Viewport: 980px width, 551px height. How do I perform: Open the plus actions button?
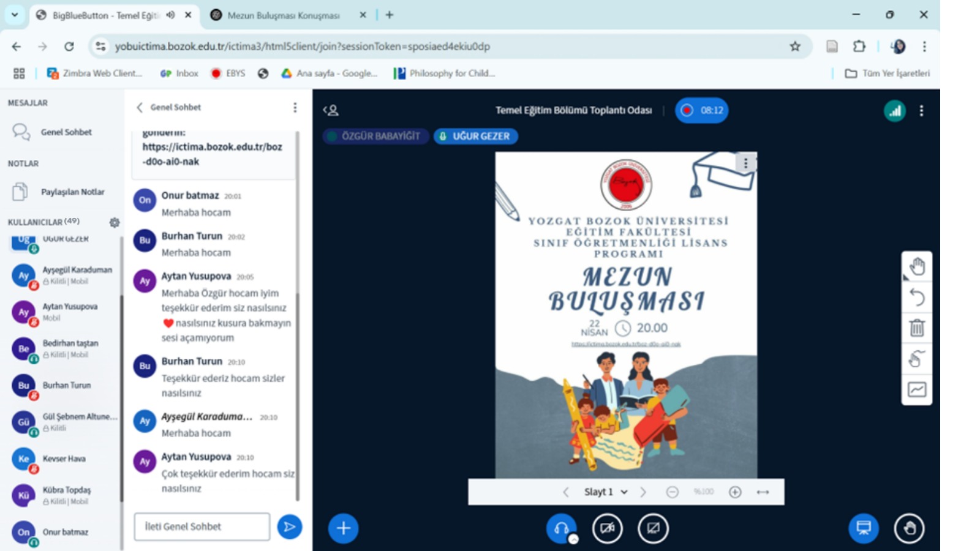(x=344, y=528)
